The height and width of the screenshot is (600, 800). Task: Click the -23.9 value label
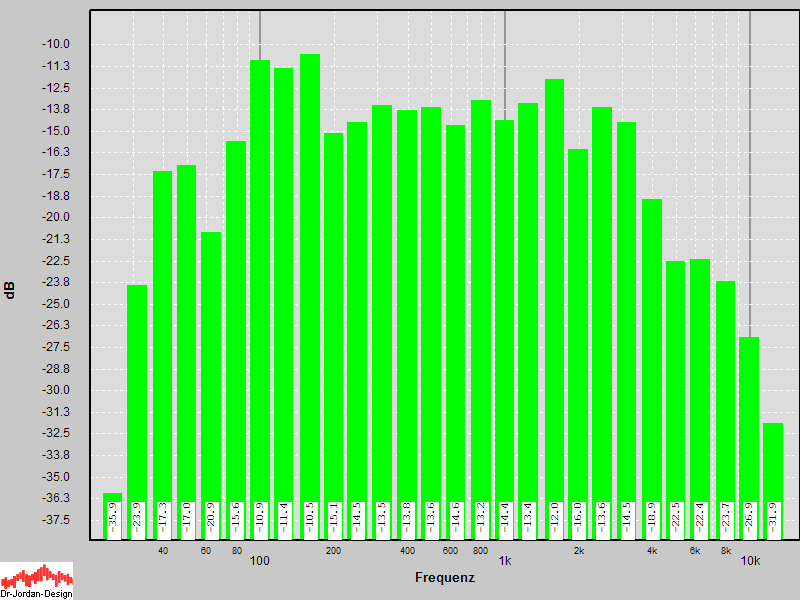click(x=137, y=520)
